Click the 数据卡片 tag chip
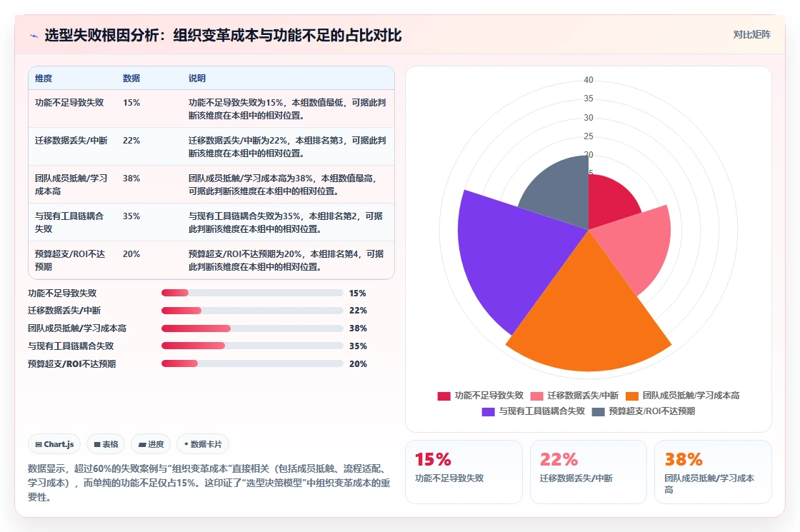This screenshot has width=800, height=532. [203, 444]
